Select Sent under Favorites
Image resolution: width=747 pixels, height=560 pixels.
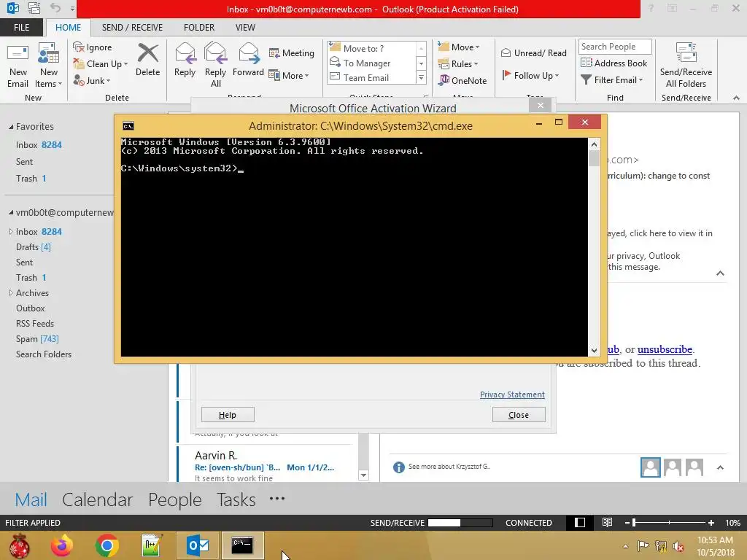pyautogui.click(x=24, y=162)
